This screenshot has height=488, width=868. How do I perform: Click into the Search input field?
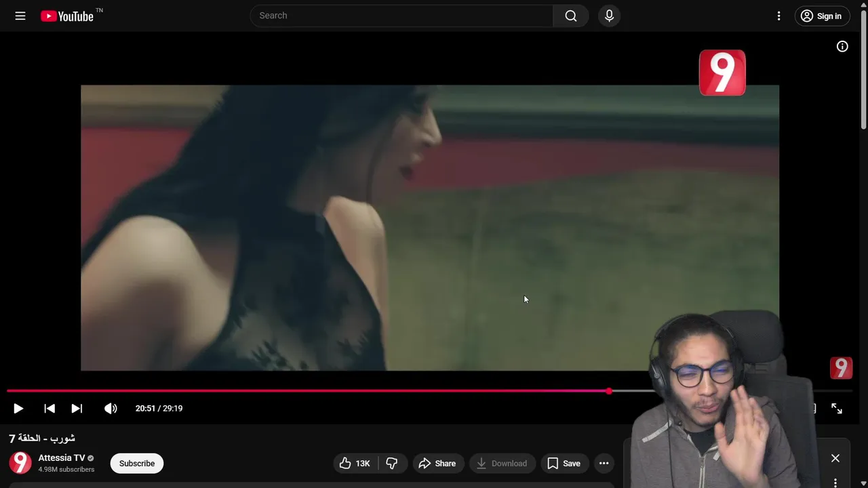point(401,16)
